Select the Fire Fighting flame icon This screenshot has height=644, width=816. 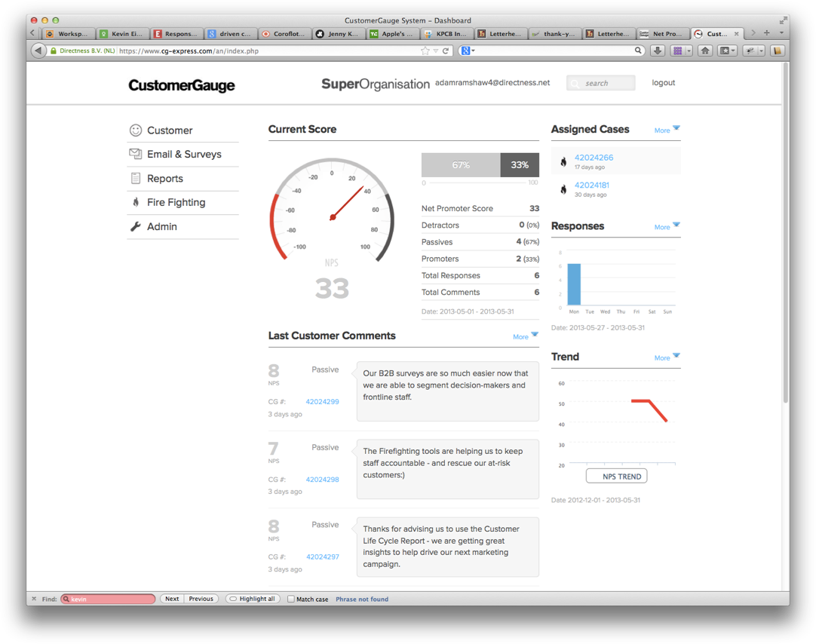pos(136,202)
